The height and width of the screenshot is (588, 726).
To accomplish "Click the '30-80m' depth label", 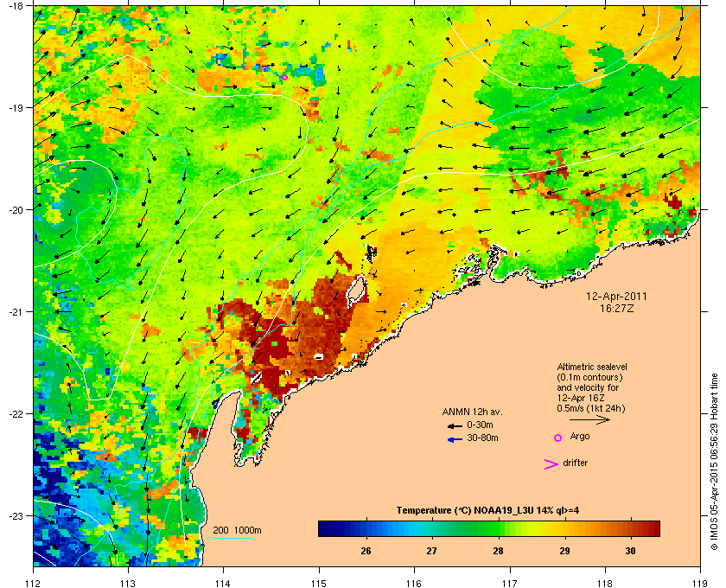I will tap(482, 438).
